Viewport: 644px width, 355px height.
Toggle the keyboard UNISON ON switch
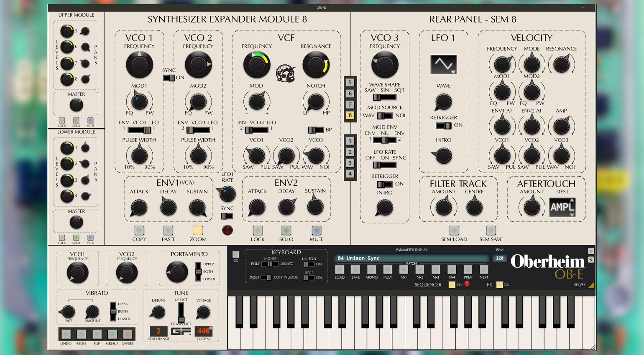click(309, 264)
